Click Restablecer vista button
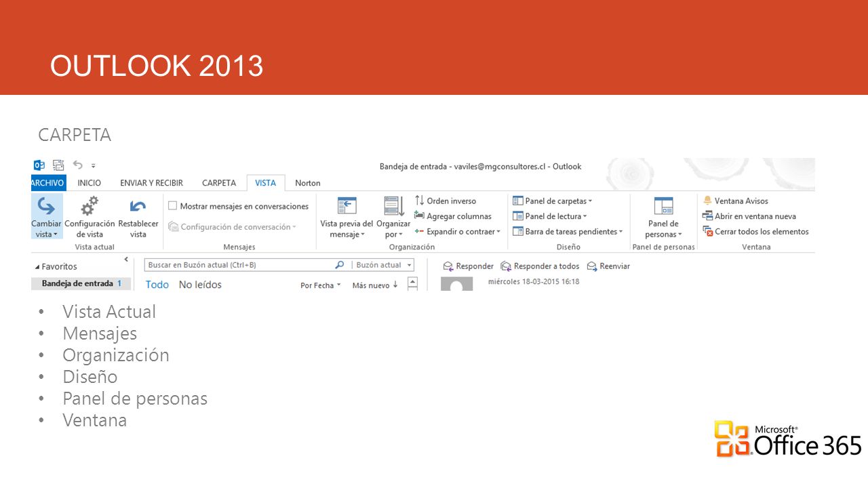868x488 pixels. pyautogui.click(x=138, y=216)
